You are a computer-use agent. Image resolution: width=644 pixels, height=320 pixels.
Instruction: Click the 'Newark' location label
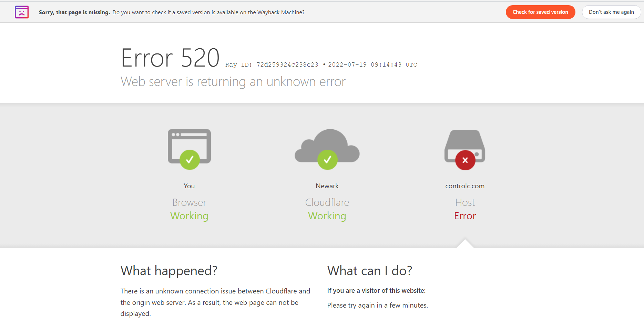(327, 186)
